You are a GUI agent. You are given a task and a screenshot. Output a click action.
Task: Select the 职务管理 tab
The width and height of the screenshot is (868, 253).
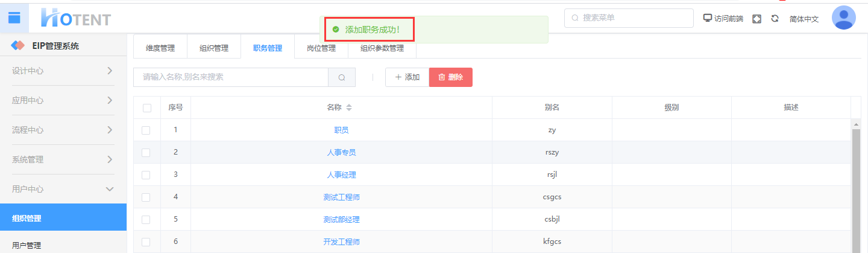coord(268,48)
